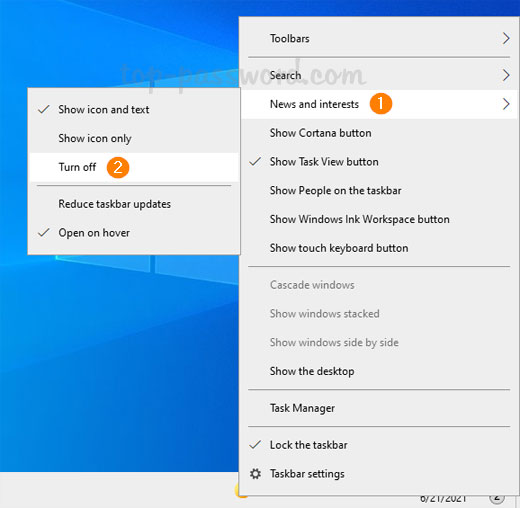Select Show icon and text option

134,109
